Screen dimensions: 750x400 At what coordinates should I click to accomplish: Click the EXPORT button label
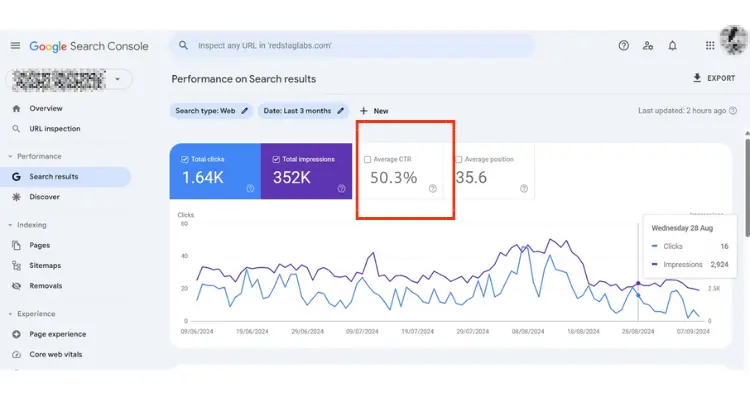[721, 78]
